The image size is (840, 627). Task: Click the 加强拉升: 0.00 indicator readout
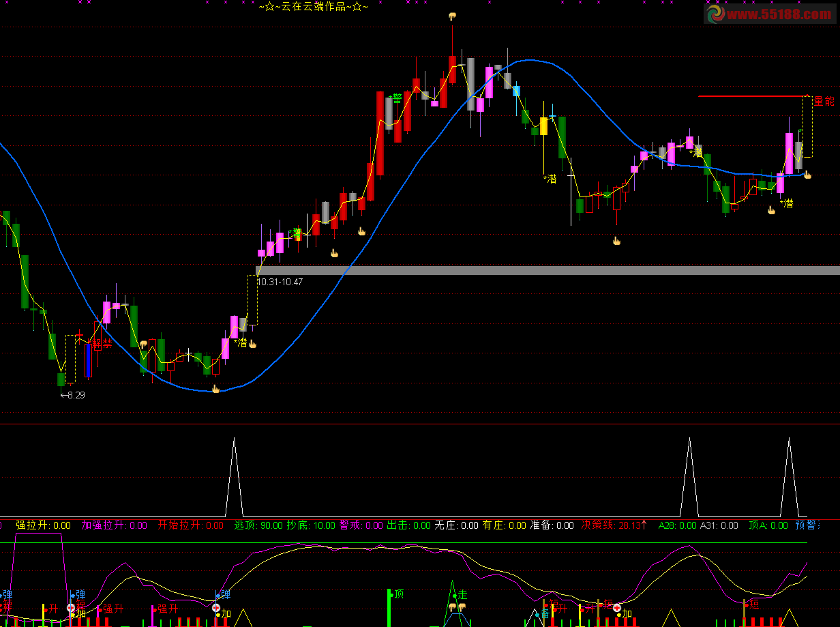(115, 525)
